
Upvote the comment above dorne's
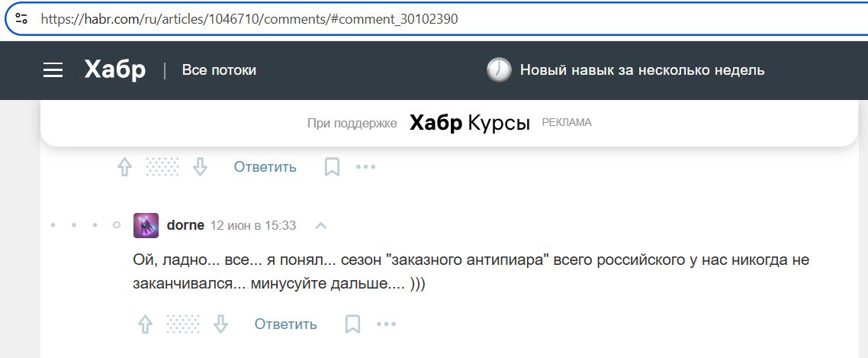pos(124,167)
